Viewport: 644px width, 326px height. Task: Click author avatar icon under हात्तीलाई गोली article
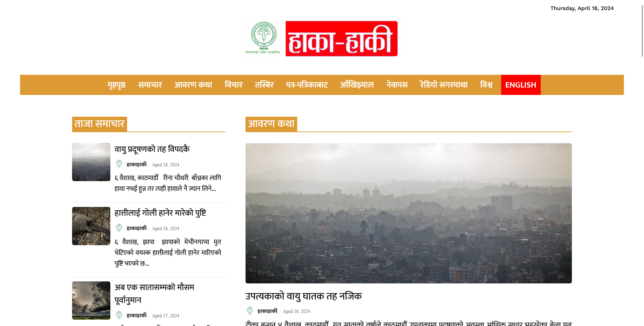(x=119, y=228)
